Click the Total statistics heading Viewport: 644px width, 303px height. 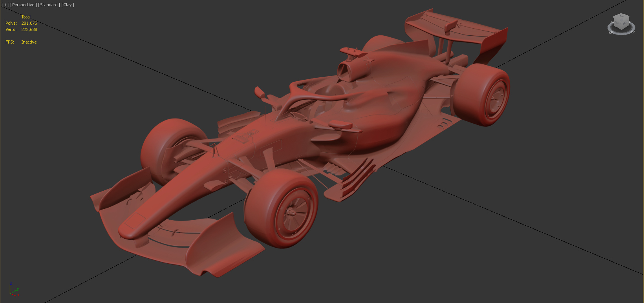[x=26, y=17]
